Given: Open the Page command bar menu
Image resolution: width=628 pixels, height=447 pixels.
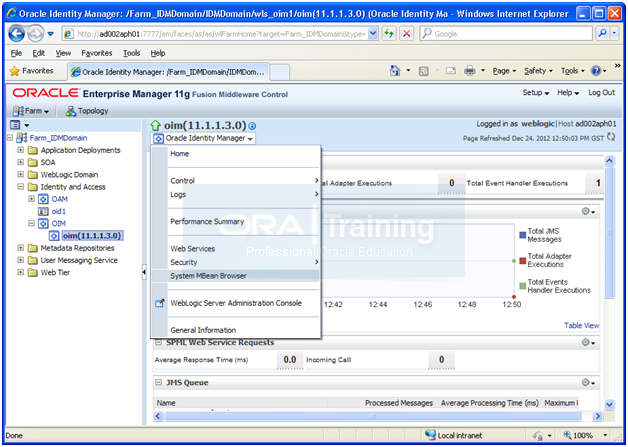Looking at the screenshot, I should pos(504,71).
